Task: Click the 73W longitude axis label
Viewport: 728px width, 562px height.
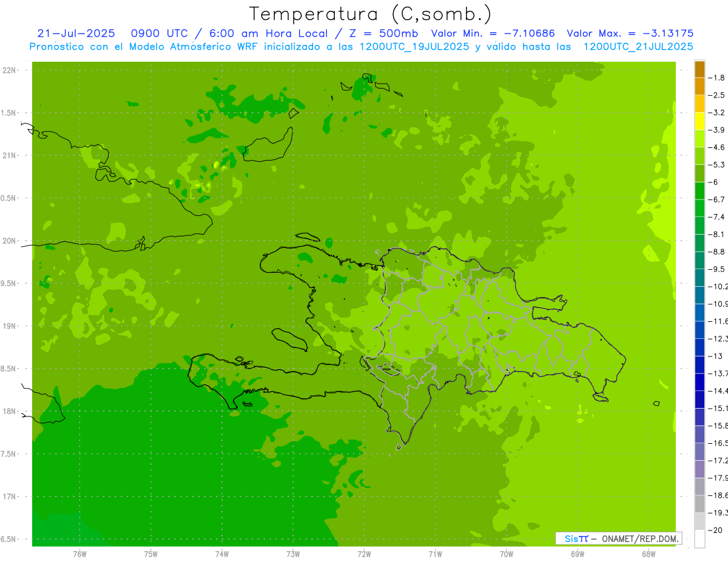Action: [293, 554]
